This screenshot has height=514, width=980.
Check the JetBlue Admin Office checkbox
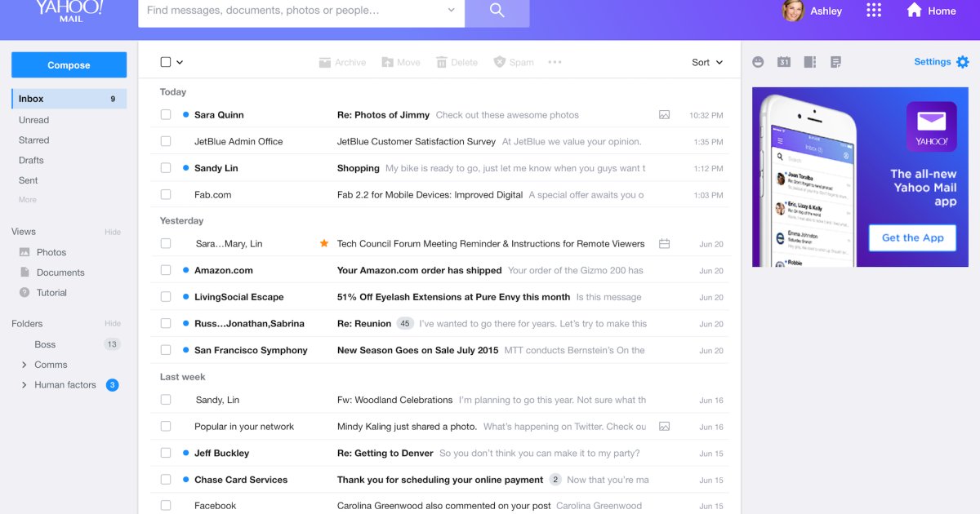coord(166,141)
